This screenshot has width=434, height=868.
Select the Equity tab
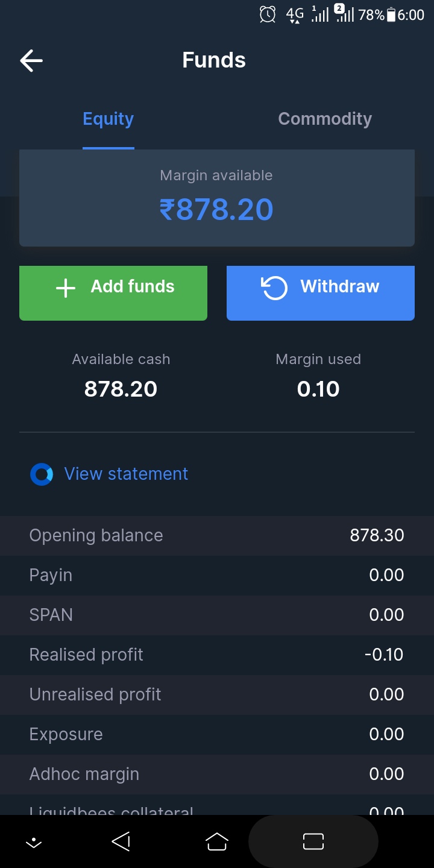[108, 119]
